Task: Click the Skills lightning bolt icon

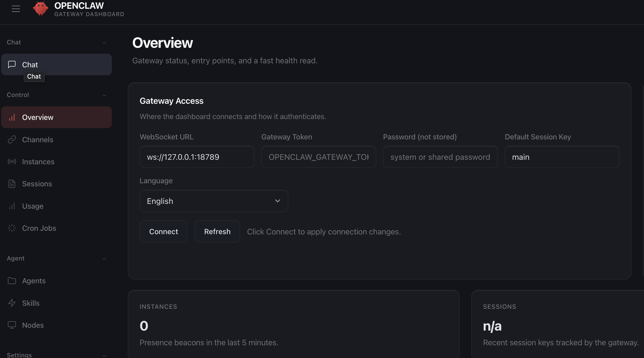Action: click(12, 303)
